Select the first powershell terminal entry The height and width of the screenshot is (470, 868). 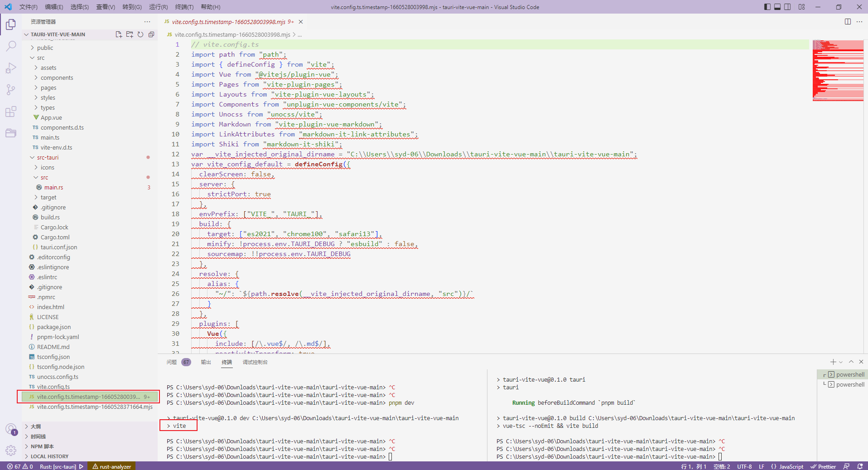(842, 374)
